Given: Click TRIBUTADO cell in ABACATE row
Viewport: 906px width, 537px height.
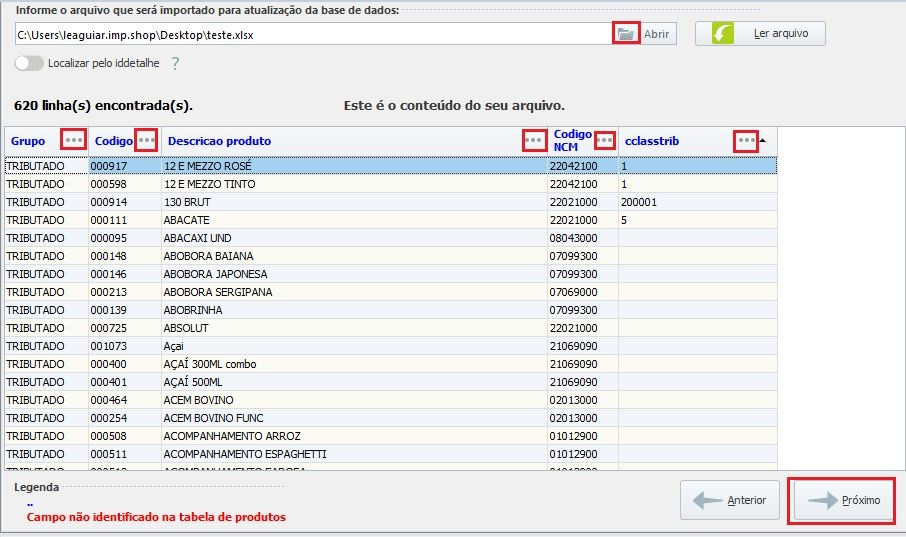Looking at the screenshot, I should pyautogui.click(x=46, y=220).
